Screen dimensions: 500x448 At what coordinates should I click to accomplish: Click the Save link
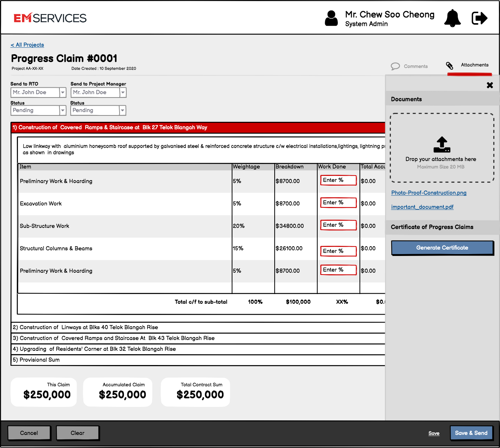point(434,433)
